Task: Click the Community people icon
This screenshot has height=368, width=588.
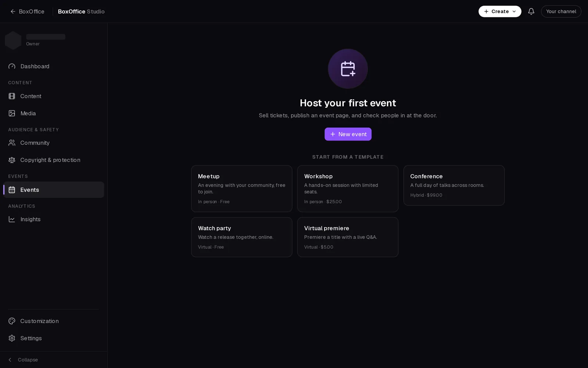Action: tap(12, 143)
